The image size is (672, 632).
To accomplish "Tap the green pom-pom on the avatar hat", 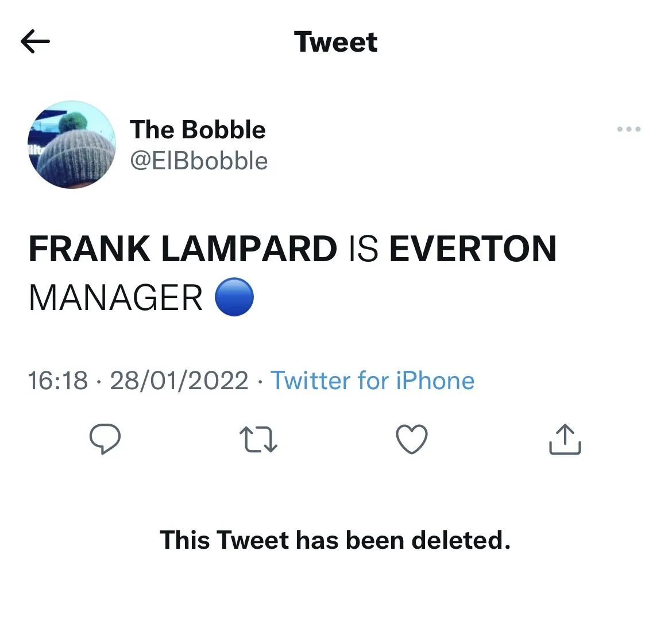I will (x=72, y=122).
